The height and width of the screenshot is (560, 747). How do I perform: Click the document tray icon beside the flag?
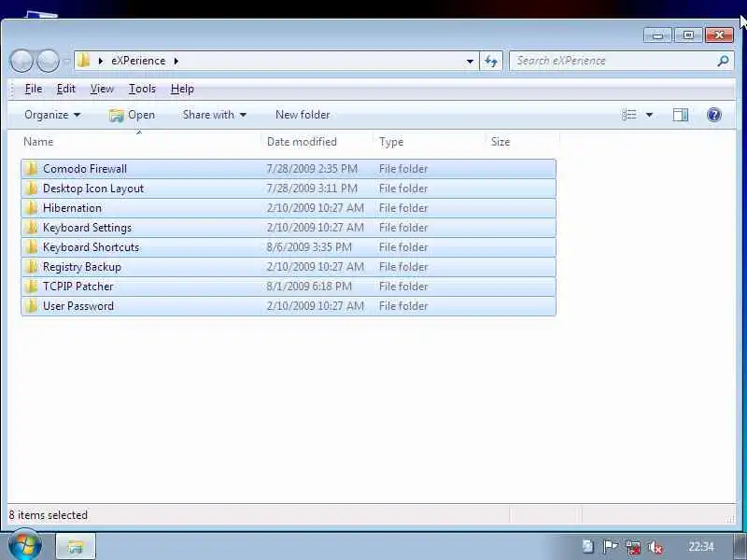[588, 546]
